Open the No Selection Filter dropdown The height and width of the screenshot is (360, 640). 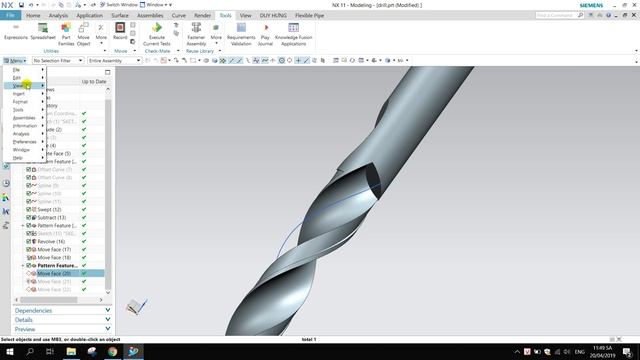click(58, 60)
